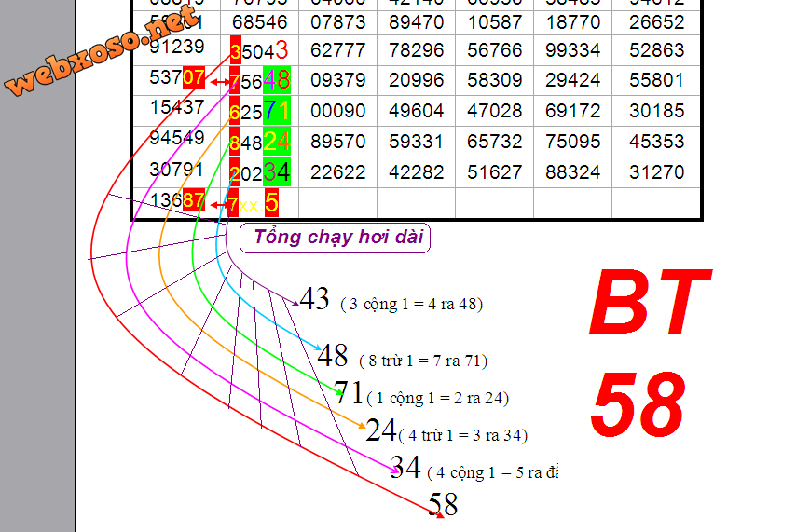Select the cell showing 10587
This screenshot has width=810, height=532.
(494, 22)
